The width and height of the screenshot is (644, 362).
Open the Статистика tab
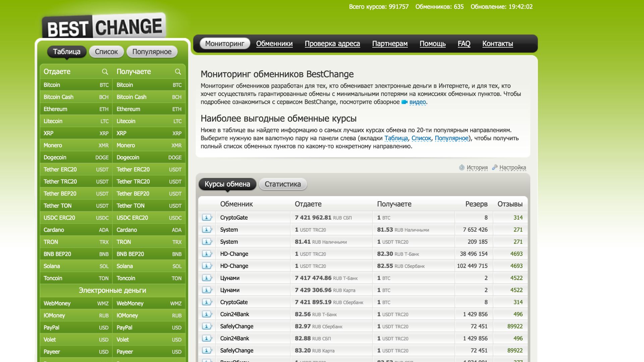click(283, 184)
